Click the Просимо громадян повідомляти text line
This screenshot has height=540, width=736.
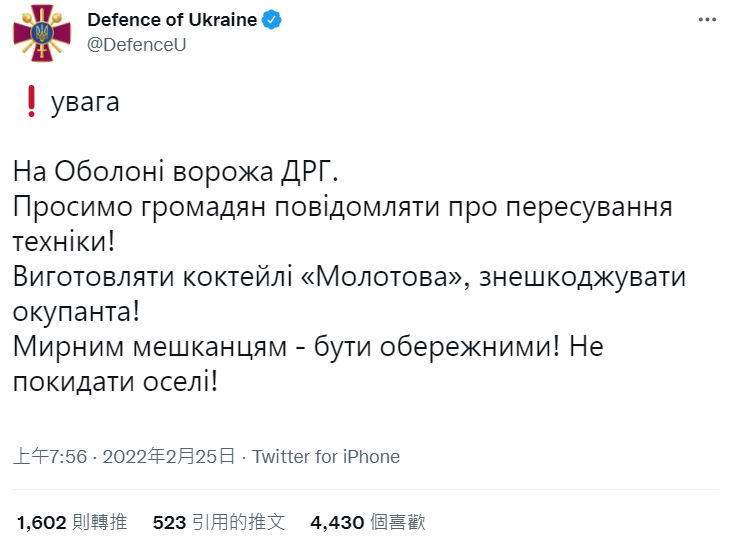click(343, 207)
